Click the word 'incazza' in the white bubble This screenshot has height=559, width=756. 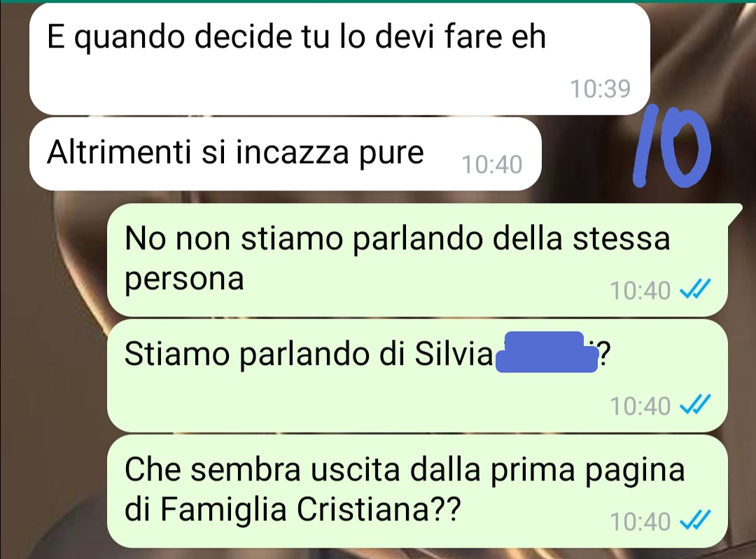[292, 153]
